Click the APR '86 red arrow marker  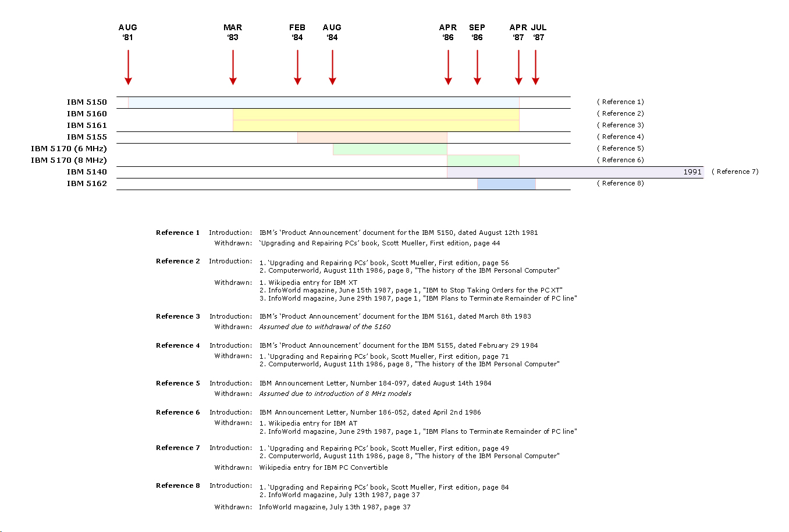click(448, 67)
